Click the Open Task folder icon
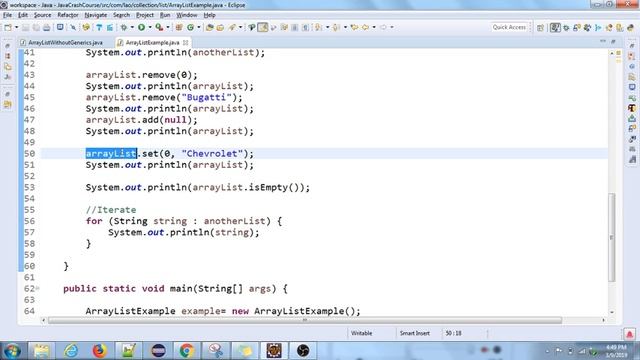Screen dimensions: 640x360 [x=220, y=27]
